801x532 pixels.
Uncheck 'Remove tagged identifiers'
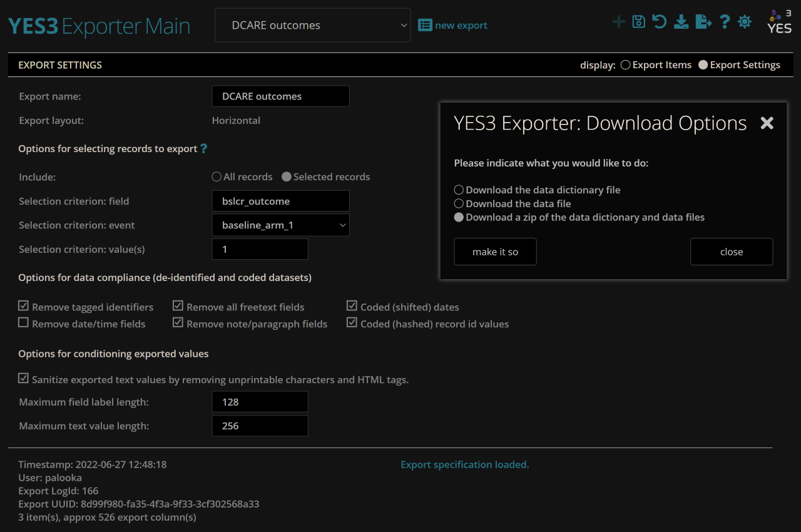coord(23,305)
